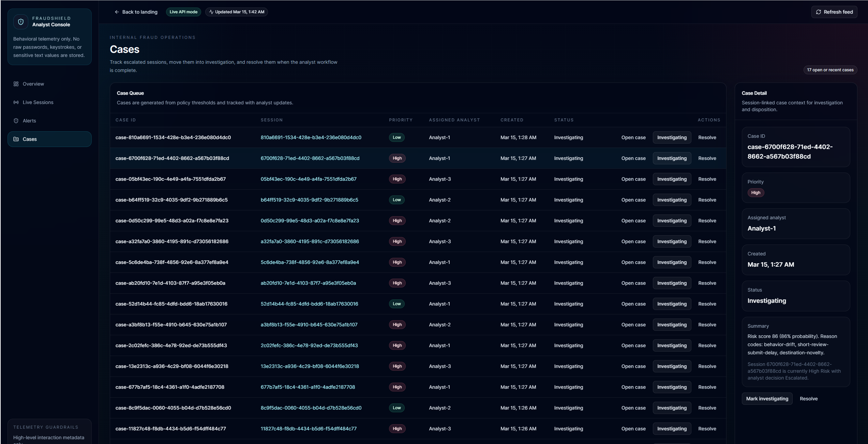868x444 pixels.
Task: Click the back arrow icon near landing
Action: (117, 12)
